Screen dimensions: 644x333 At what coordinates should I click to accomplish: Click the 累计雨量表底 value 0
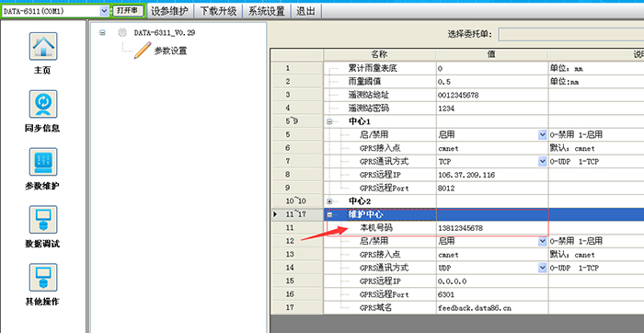tap(492, 69)
